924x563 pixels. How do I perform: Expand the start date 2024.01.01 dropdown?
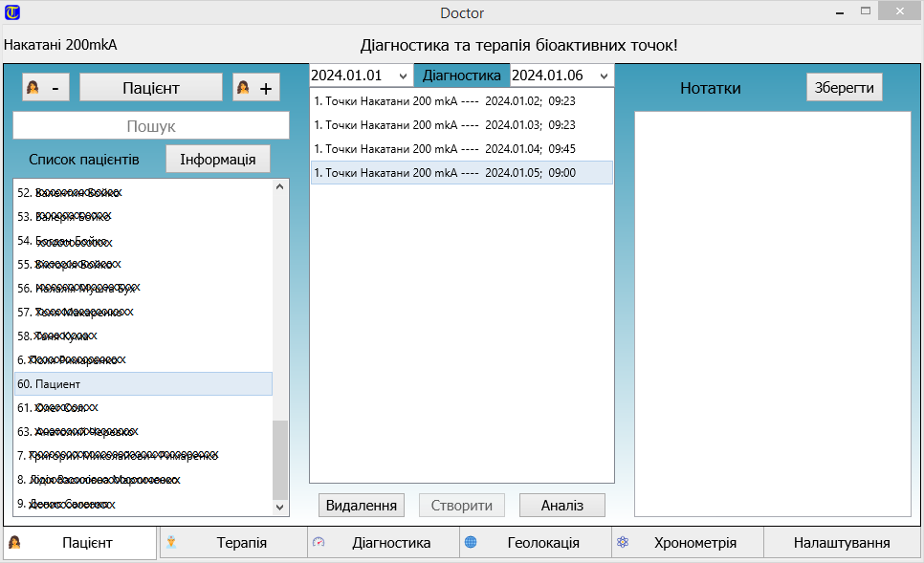click(403, 76)
